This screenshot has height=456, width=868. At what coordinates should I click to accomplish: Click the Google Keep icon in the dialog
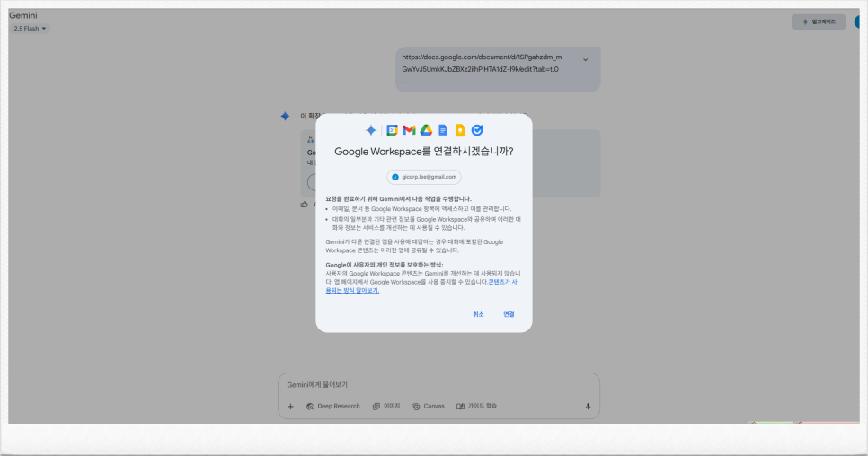coord(460,130)
